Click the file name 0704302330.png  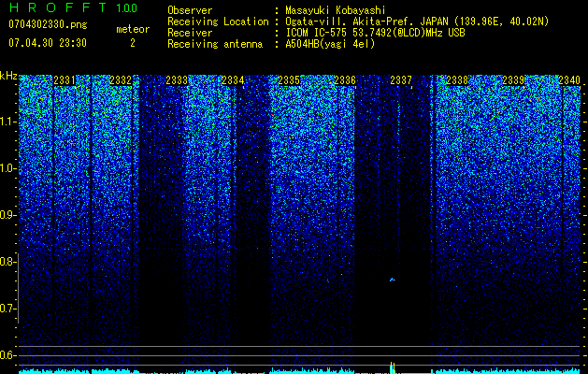48,24
